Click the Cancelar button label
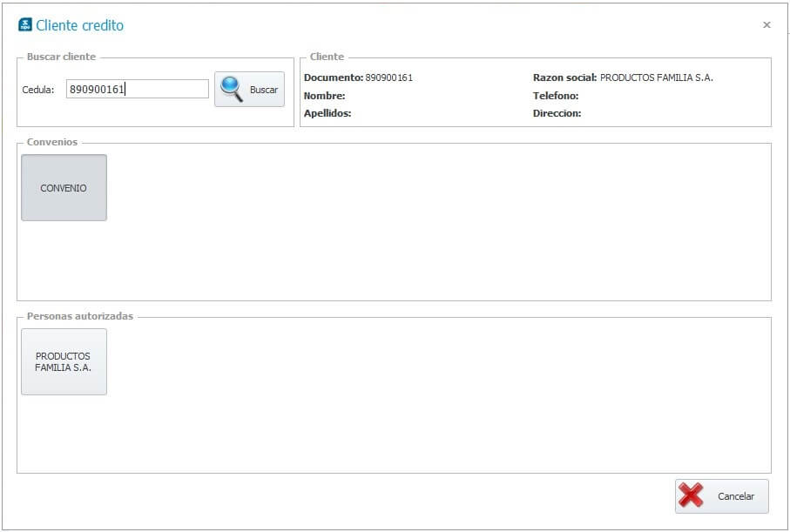The height and width of the screenshot is (532, 790). click(x=736, y=496)
